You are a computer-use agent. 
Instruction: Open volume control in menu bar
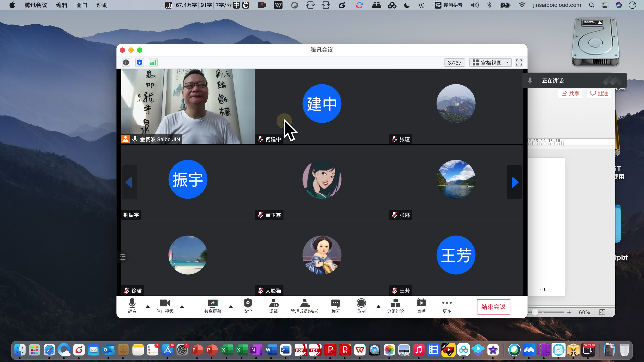point(474,5)
